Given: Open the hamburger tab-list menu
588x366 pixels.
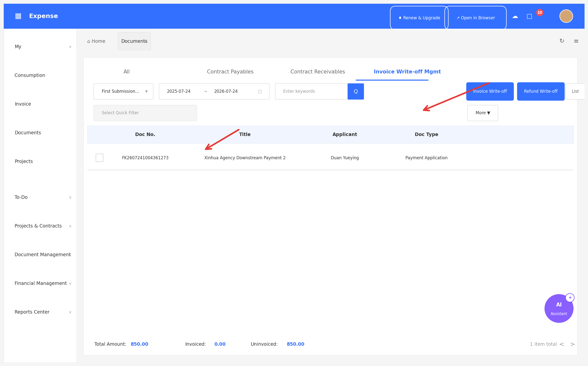Looking at the screenshot, I should 576,41.
